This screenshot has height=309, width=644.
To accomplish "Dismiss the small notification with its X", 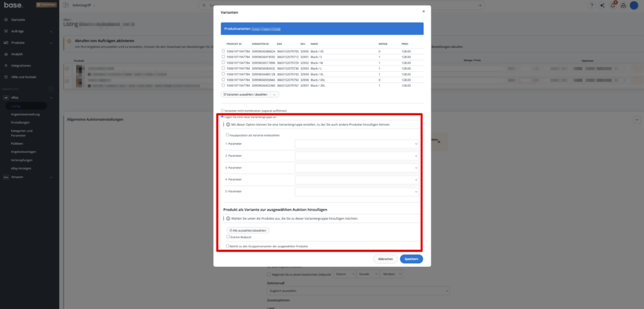I will click(439, 142).
